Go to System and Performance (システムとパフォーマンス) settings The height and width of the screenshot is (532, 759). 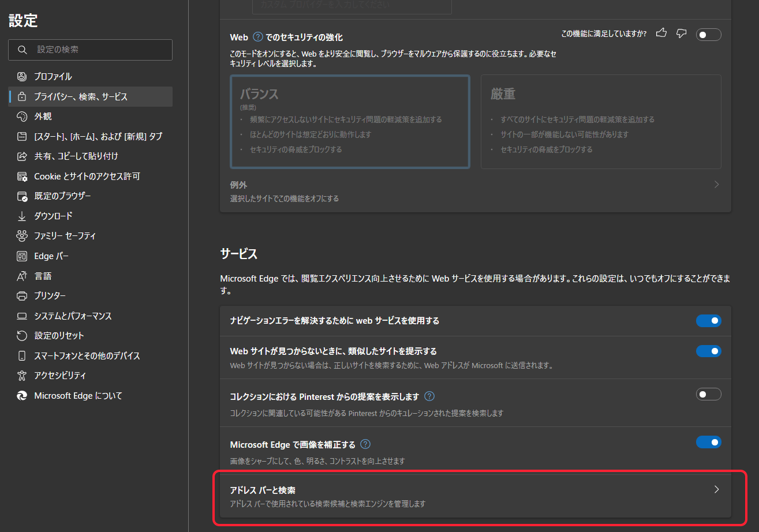[73, 316]
